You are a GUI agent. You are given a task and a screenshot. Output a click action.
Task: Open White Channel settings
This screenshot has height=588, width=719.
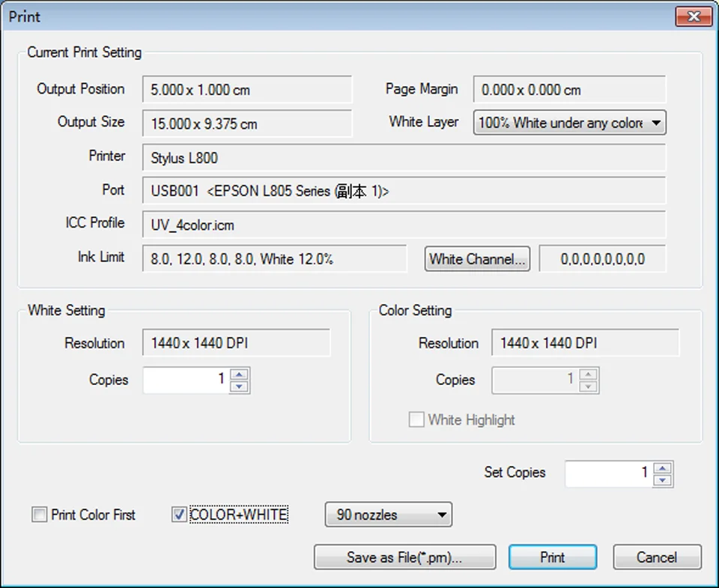[477, 259]
